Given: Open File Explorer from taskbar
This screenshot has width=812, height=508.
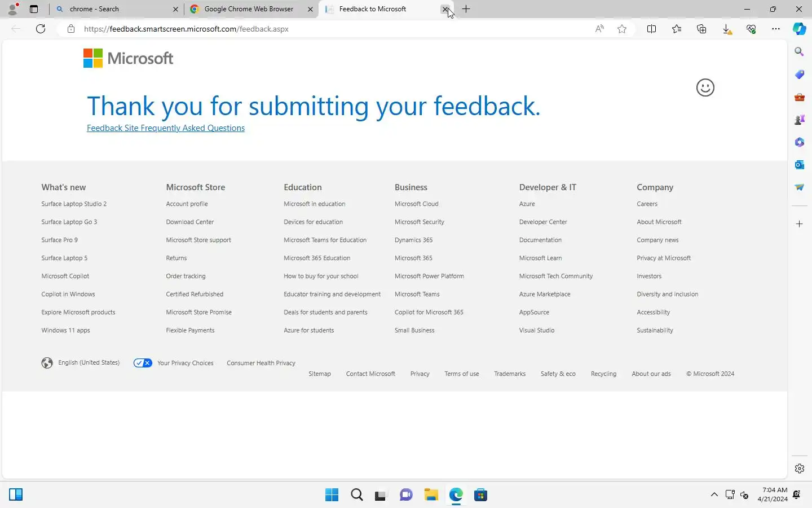Looking at the screenshot, I should coord(431,495).
